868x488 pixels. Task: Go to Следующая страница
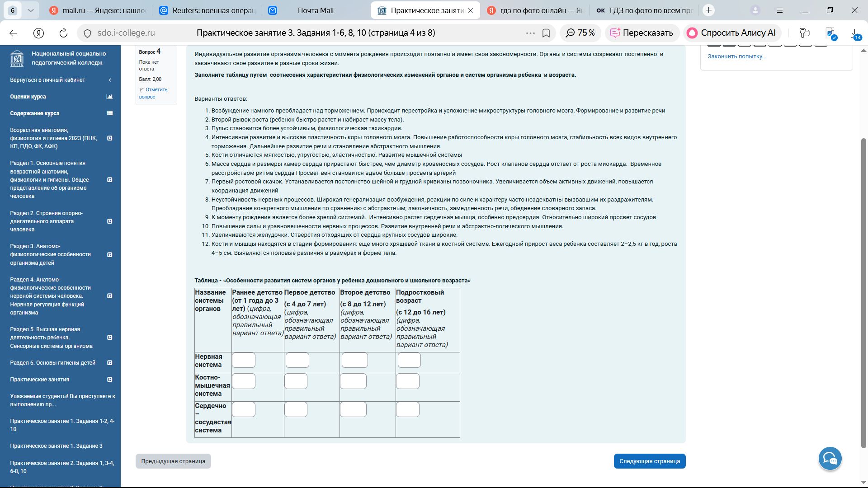[x=650, y=461]
